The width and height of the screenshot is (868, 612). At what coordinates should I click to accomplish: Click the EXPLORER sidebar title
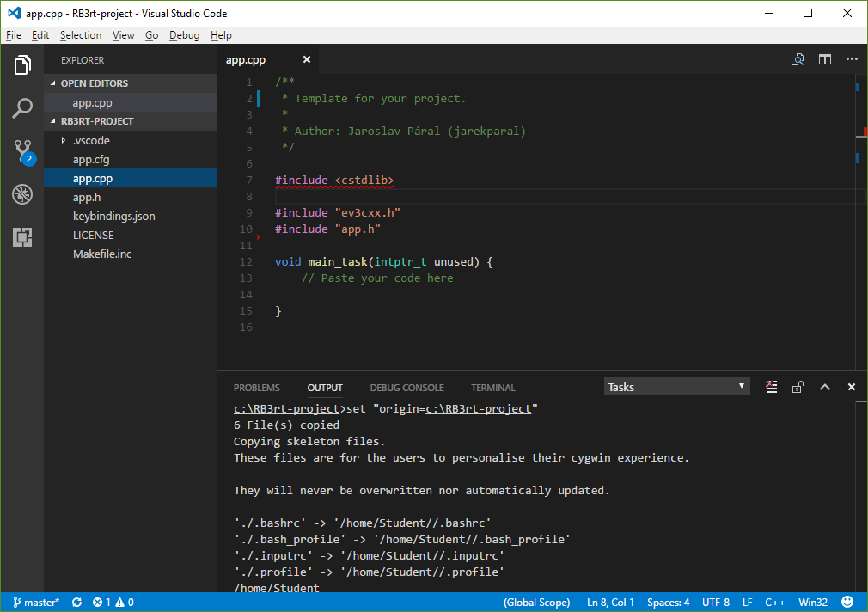click(83, 60)
